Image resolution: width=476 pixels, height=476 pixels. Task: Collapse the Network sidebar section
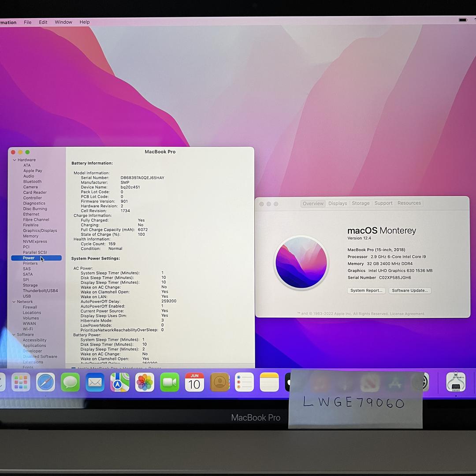click(x=14, y=302)
